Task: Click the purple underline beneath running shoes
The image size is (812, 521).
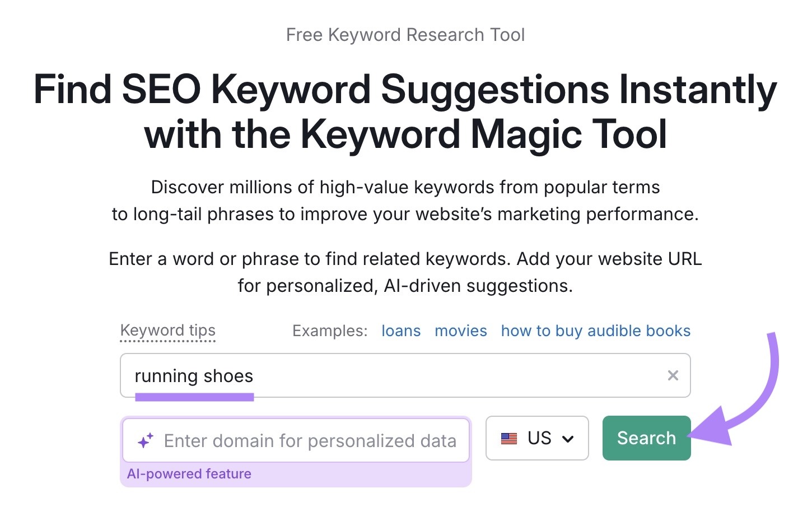Action: coord(195,398)
